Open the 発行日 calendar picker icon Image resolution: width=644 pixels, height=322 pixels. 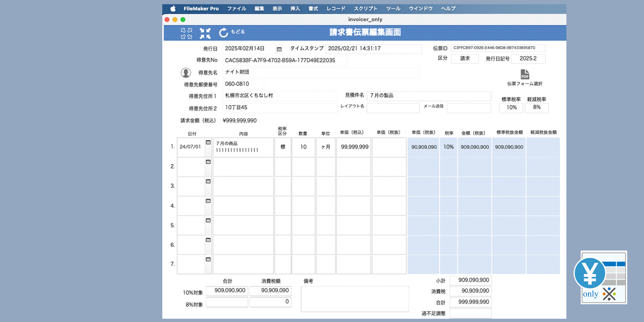pos(279,49)
